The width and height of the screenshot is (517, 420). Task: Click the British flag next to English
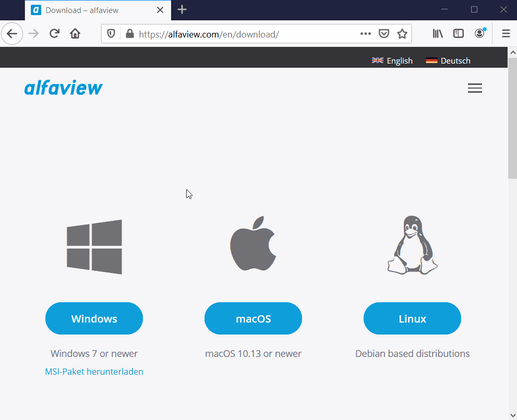[377, 60]
